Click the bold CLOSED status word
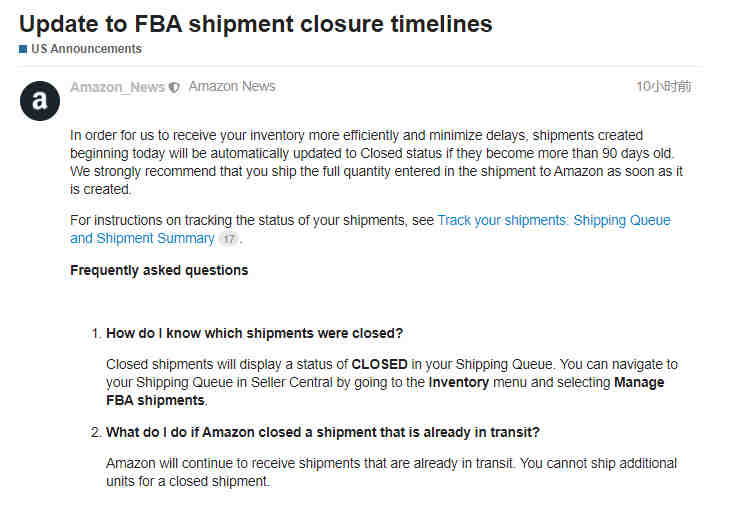The width and height of the screenshot is (737, 510). point(379,364)
